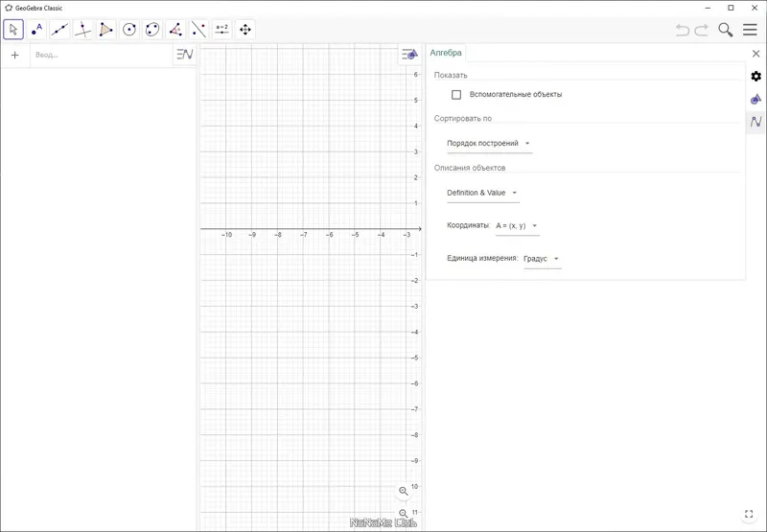767x532 pixels.
Task: Open the main hamburger menu
Action: click(750, 30)
